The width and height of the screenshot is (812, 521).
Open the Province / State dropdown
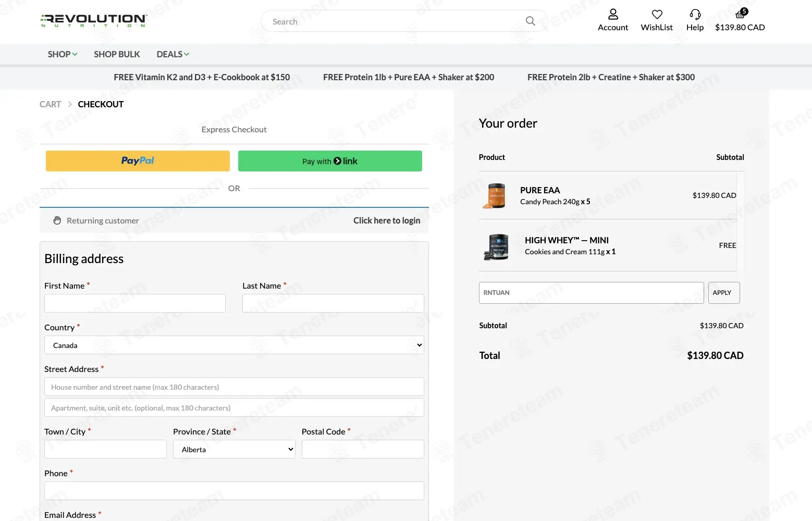(234, 449)
